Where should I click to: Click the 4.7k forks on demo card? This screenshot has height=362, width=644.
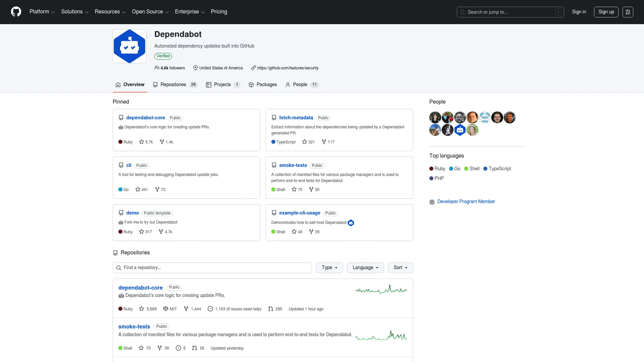(x=166, y=232)
